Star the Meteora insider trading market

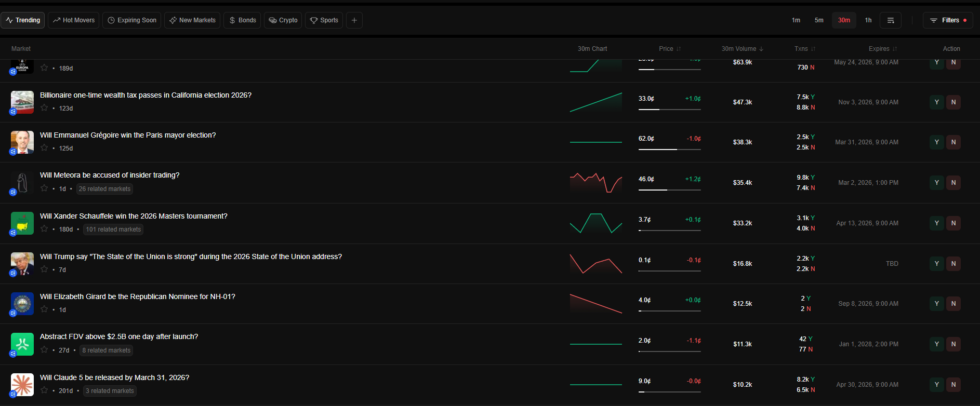click(x=44, y=188)
